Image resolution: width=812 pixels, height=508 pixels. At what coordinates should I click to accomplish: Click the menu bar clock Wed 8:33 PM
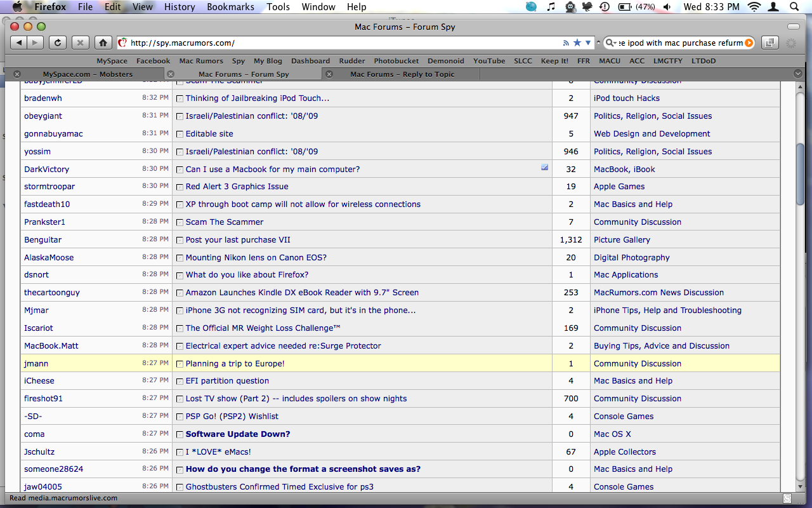[712, 7]
